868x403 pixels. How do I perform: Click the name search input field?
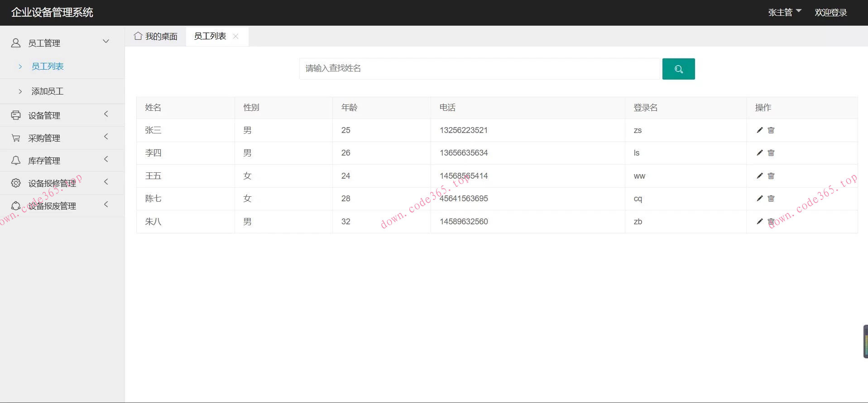480,69
